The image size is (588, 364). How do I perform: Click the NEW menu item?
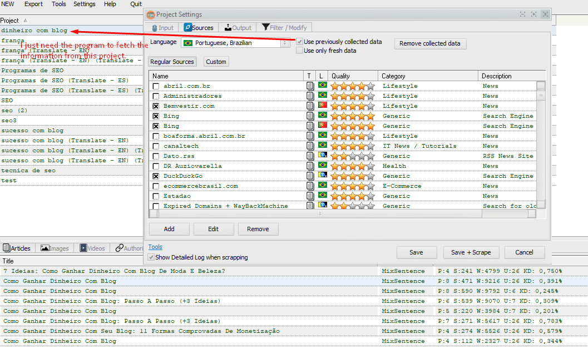pos(7,4)
